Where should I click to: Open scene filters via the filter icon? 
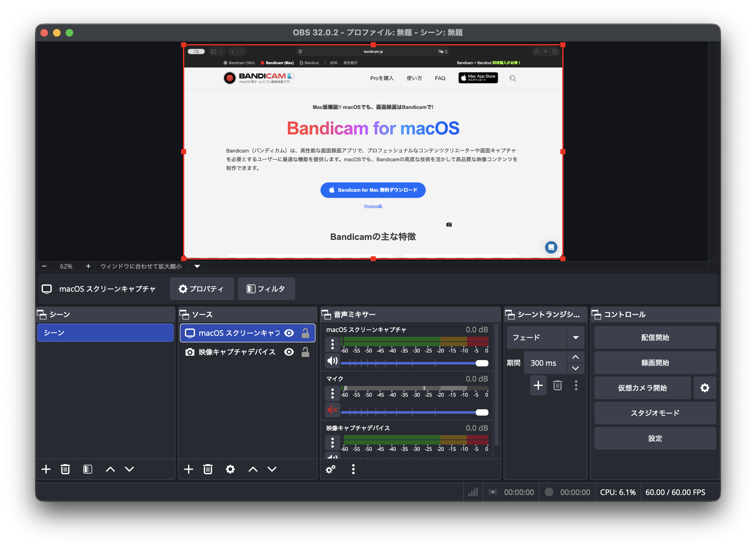tap(88, 469)
